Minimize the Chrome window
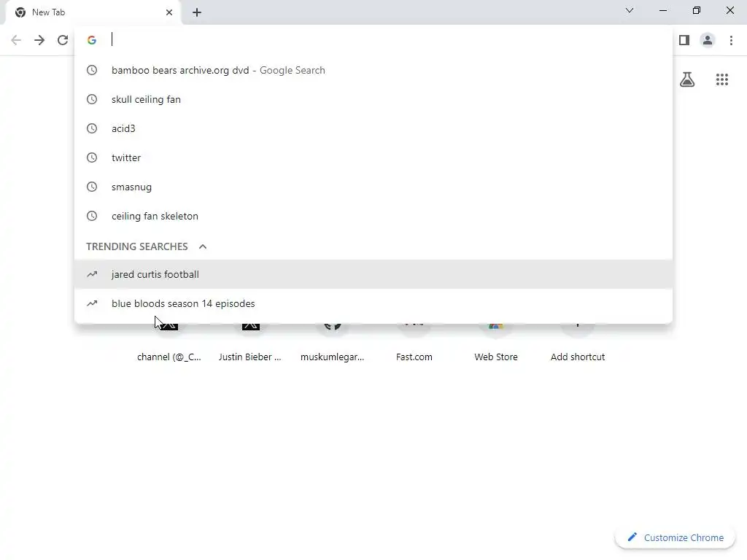The width and height of the screenshot is (747, 560). pos(662,10)
